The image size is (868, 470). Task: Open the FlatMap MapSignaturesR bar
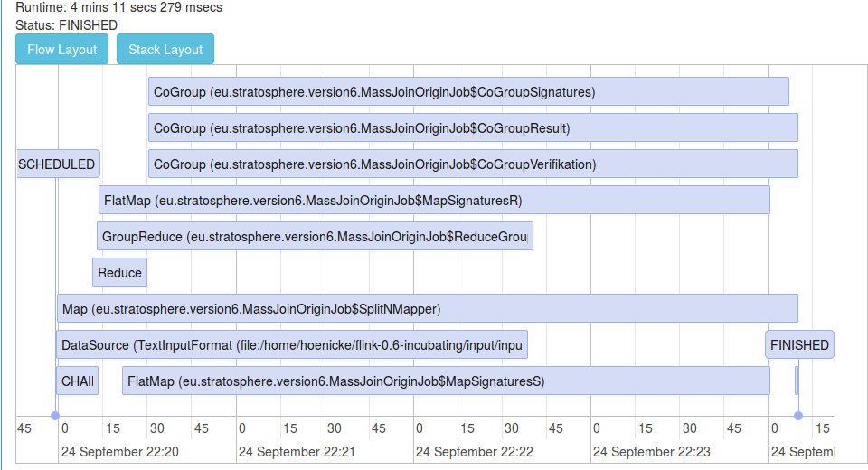tap(434, 200)
